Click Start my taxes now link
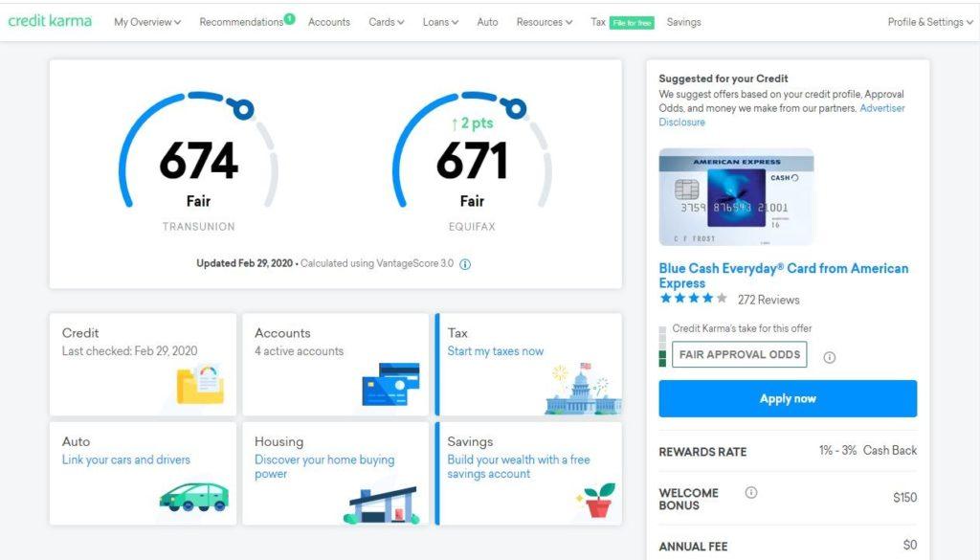 point(495,351)
